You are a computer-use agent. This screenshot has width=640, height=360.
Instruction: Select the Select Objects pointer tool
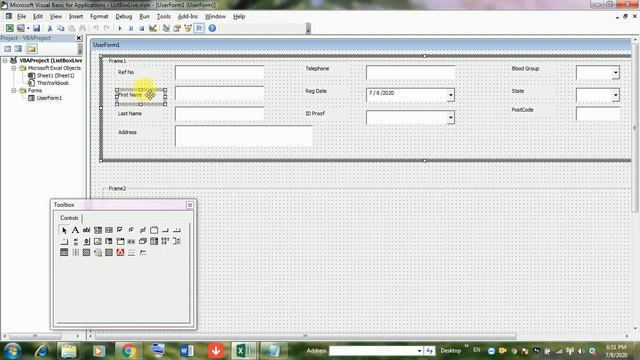(64, 230)
